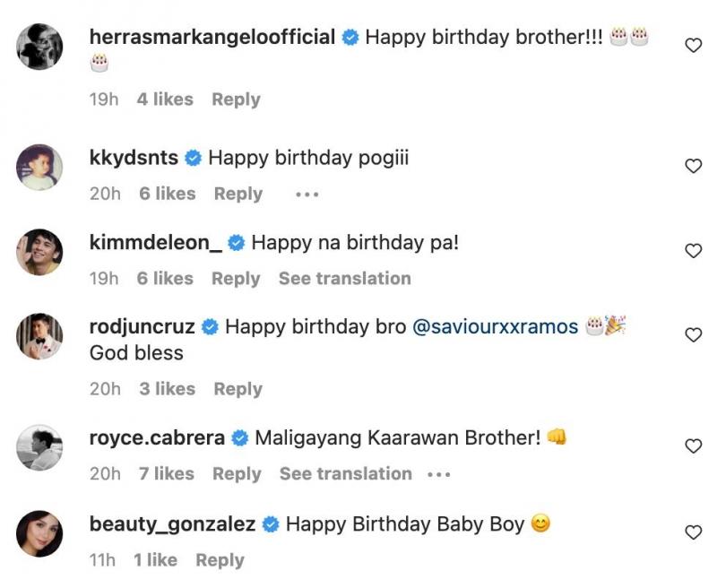The height and width of the screenshot is (588, 717).
Task: Open rodjuncruz's profile avatar
Action: tap(39, 336)
